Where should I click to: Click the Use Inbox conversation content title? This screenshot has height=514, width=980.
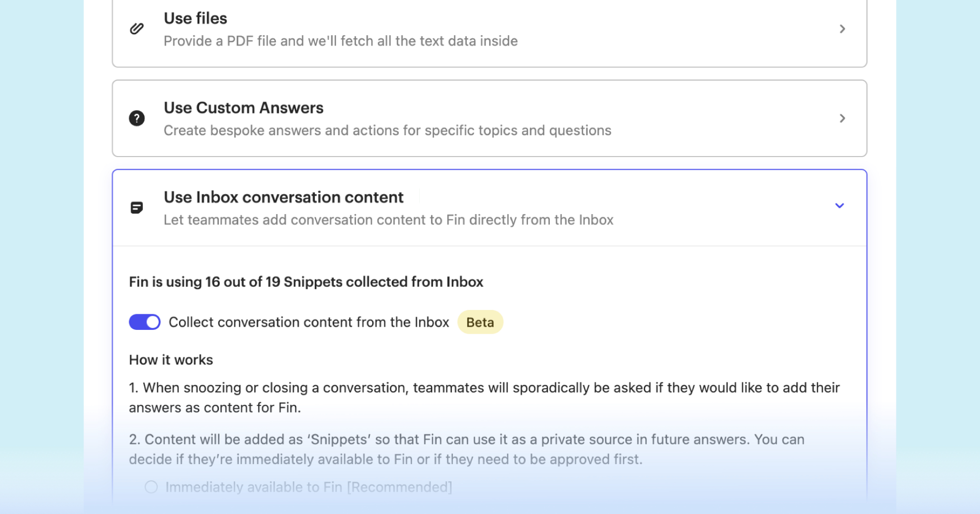point(283,197)
